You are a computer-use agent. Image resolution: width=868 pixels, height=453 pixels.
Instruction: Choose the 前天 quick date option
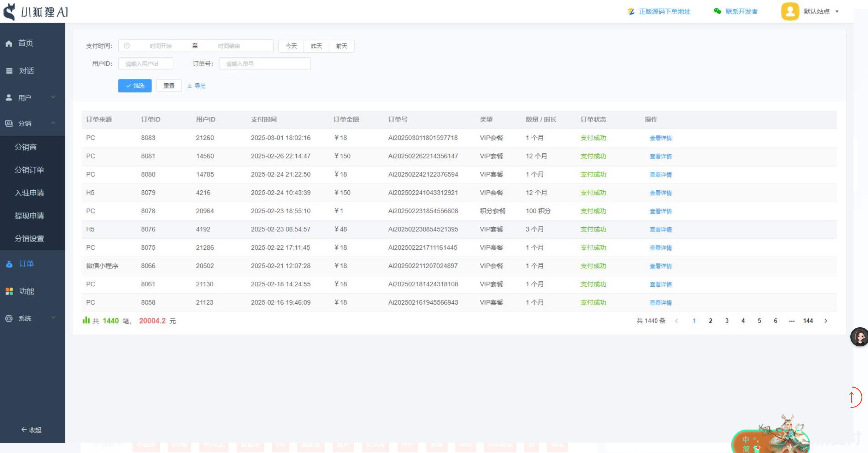click(x=341, y=46)
